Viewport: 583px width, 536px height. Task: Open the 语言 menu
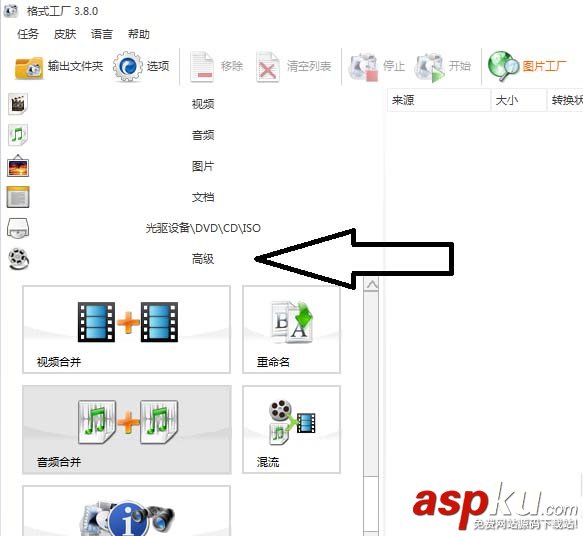click(x=102, y=34)
